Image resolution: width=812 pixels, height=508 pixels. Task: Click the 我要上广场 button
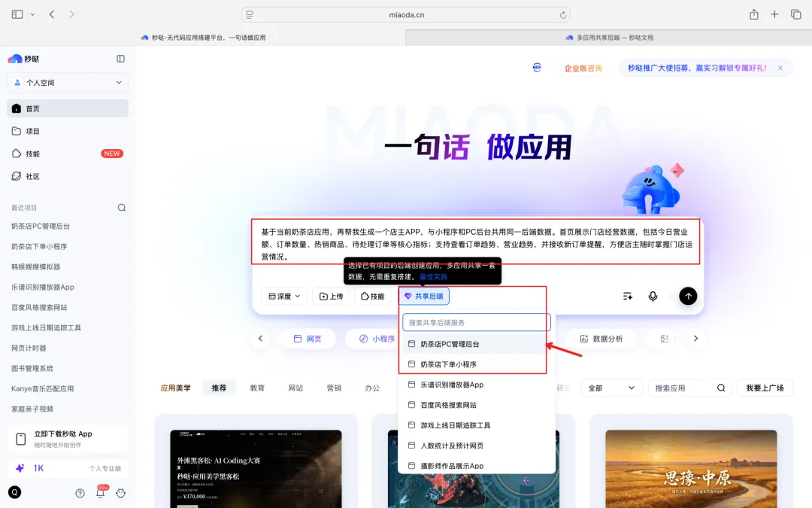point(765,388)
